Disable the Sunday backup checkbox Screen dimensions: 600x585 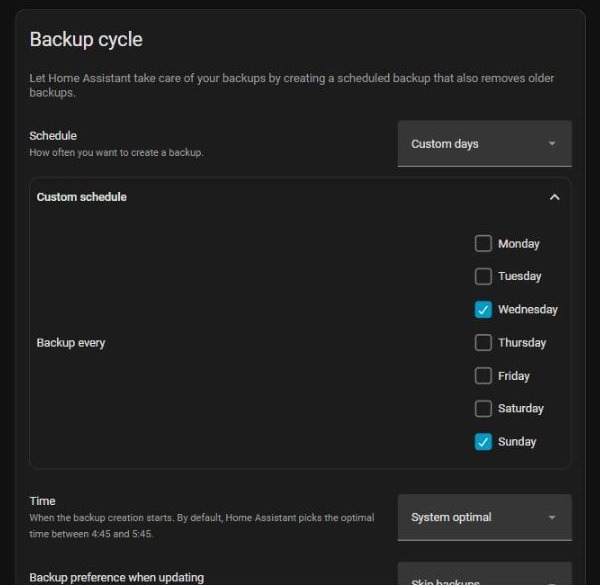click(x=483, y=442)
